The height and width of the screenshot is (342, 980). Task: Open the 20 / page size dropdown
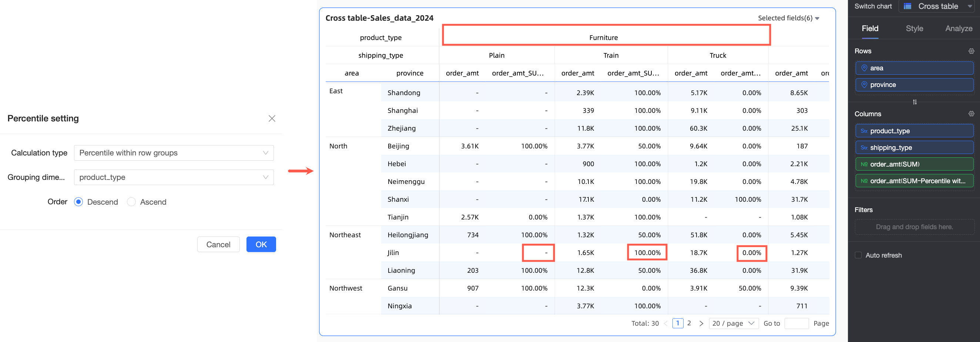click(x=734, y=323)
